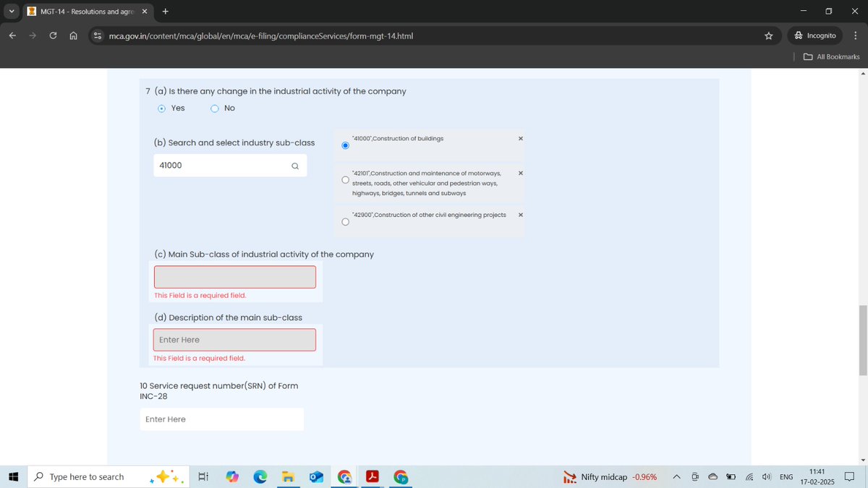Click the Type here to search box
Screen dimensions: 868x488
(x=109, y=477)
